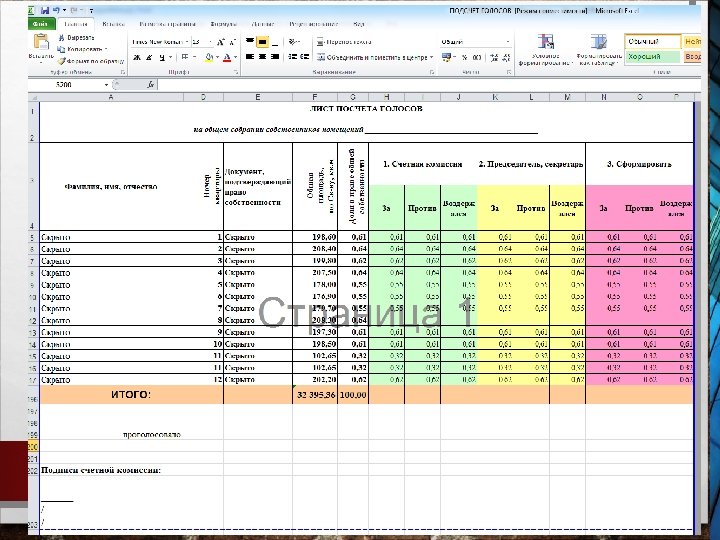The height and width of the screenshot is (540, 720).
Task: Switch to the Insert (Вставка) tab
Action: (113, 24)
